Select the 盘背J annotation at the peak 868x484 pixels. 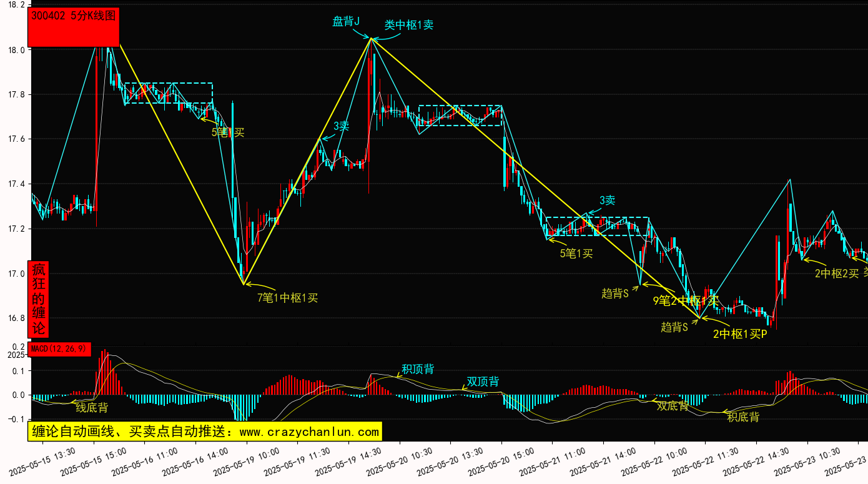click(346, 22)
